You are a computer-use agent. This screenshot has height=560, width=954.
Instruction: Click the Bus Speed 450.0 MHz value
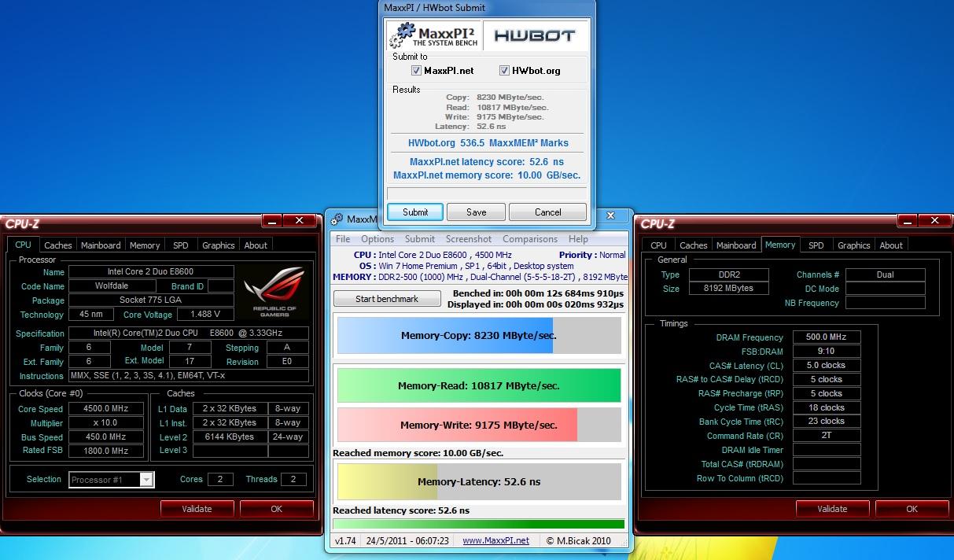click(x=106, y=437)
